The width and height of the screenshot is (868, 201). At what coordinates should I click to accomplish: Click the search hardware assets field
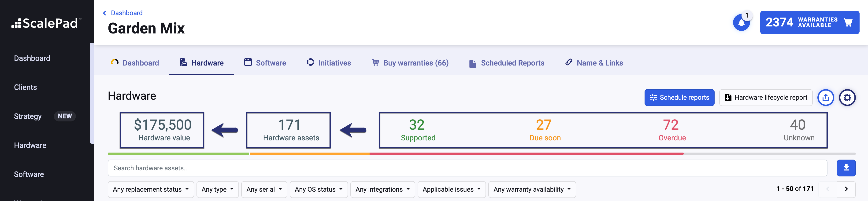pos(467,168)
